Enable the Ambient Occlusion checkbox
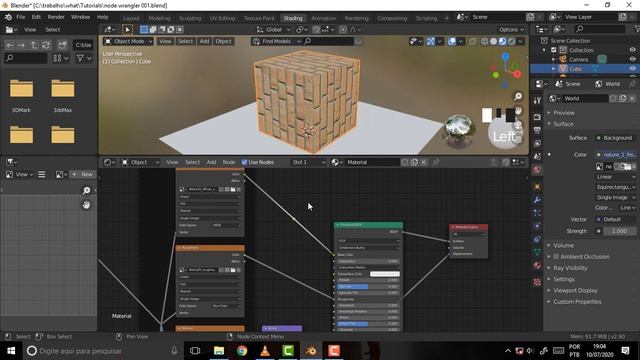 point(556,257)
